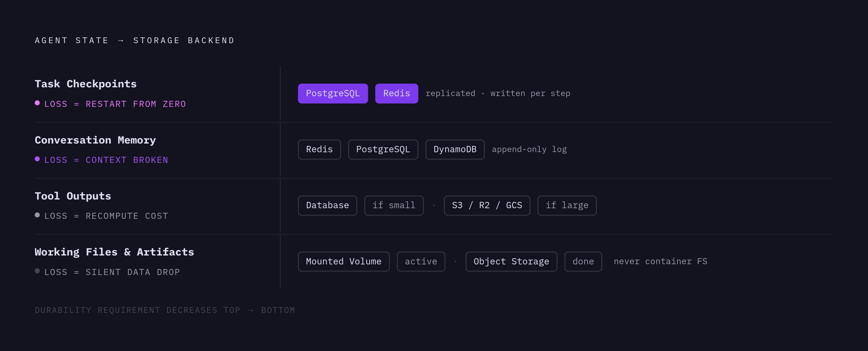Click the 'never container FS' note
The width and height of the screenshot is (868, 351).
tap(660, 261)
